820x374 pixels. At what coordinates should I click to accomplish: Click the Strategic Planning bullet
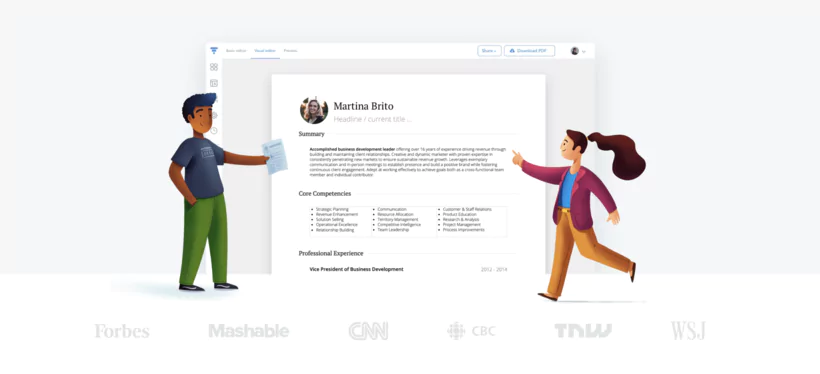332,209
